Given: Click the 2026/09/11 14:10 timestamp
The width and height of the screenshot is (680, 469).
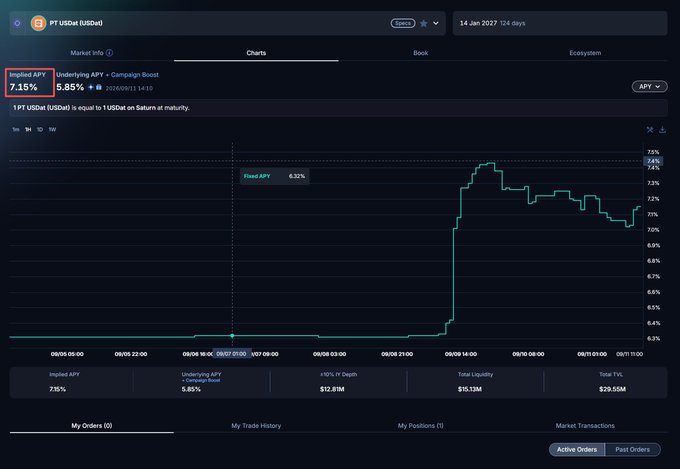Looking at the screenshot, I should coord(129,88).
